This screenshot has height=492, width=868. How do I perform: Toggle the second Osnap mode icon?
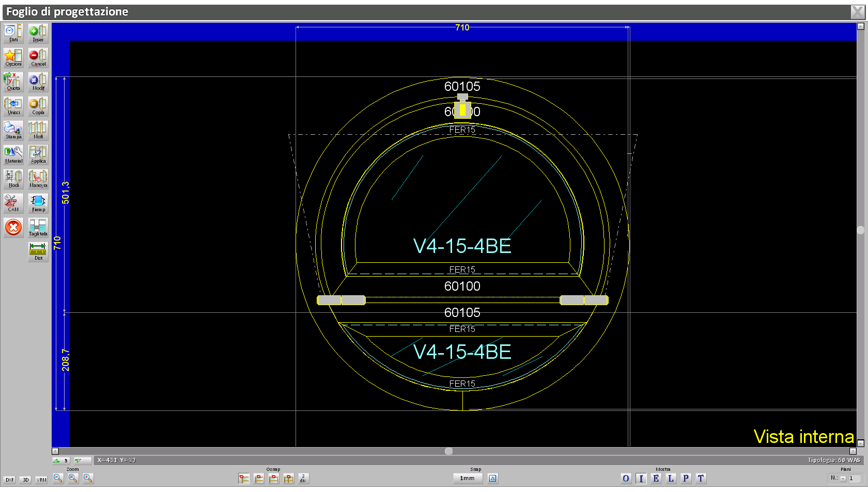click(x=259, y=479)
